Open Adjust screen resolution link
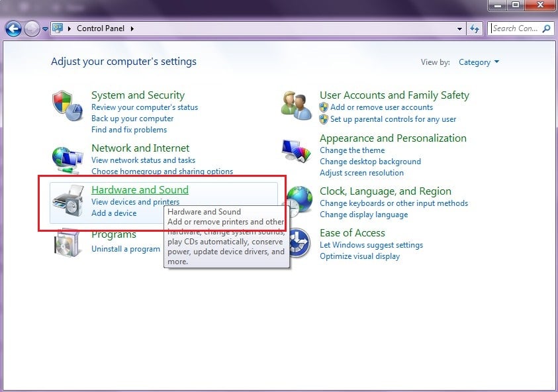The height and width of the screenshot is (392, 558). click(361, 173)
